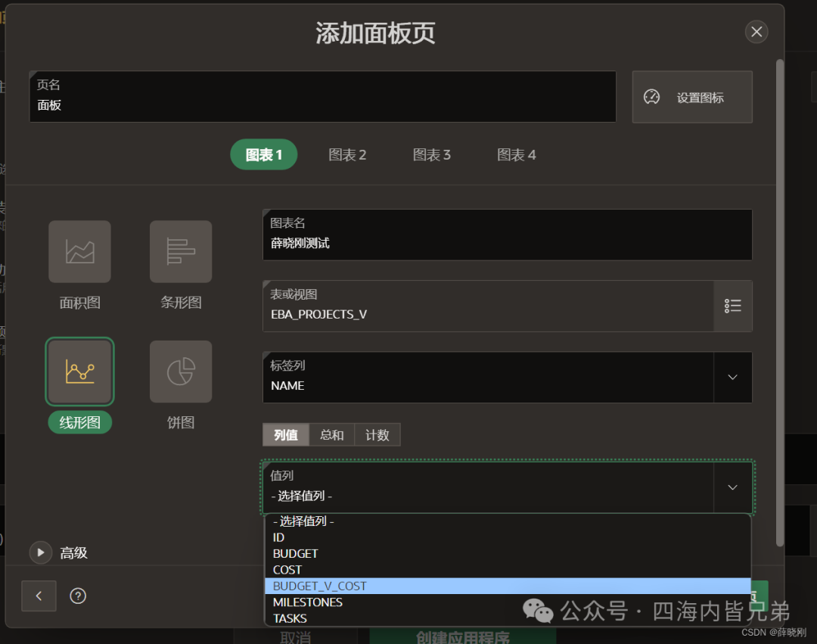Click the dialog's vertical scrollbar
This screenshot has width=817, height=644.
(x=780, y=302)
